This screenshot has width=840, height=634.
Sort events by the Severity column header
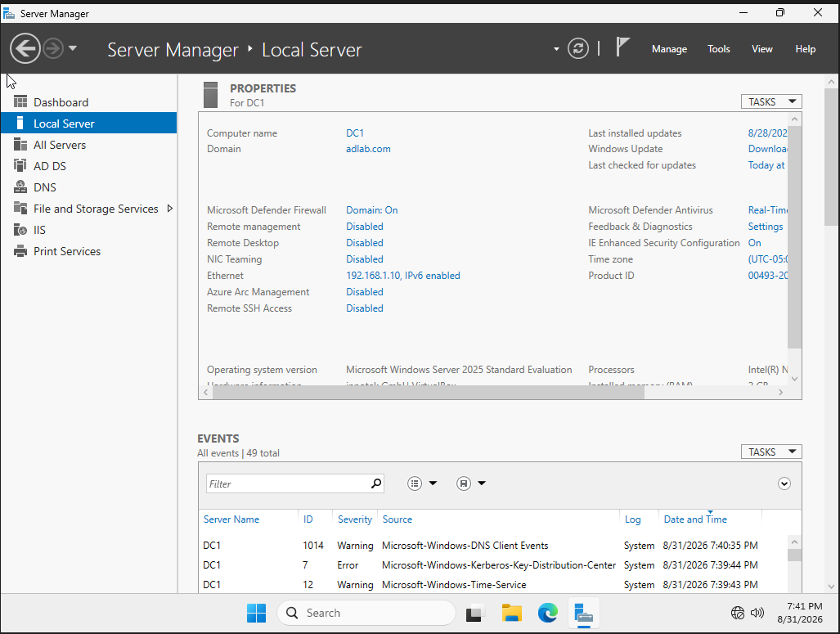pyautogui.click(x=355, y=519)
